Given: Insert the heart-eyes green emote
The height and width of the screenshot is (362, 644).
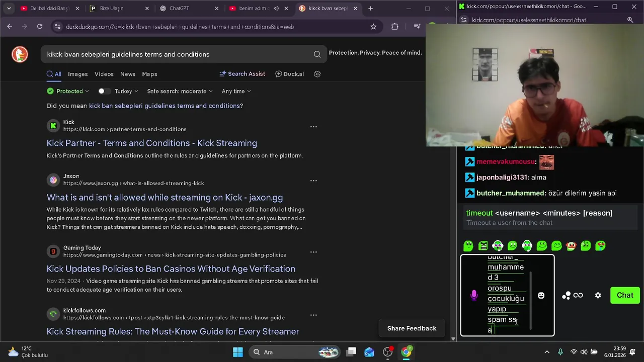Looking at the screenshot, I should [600, 246].
